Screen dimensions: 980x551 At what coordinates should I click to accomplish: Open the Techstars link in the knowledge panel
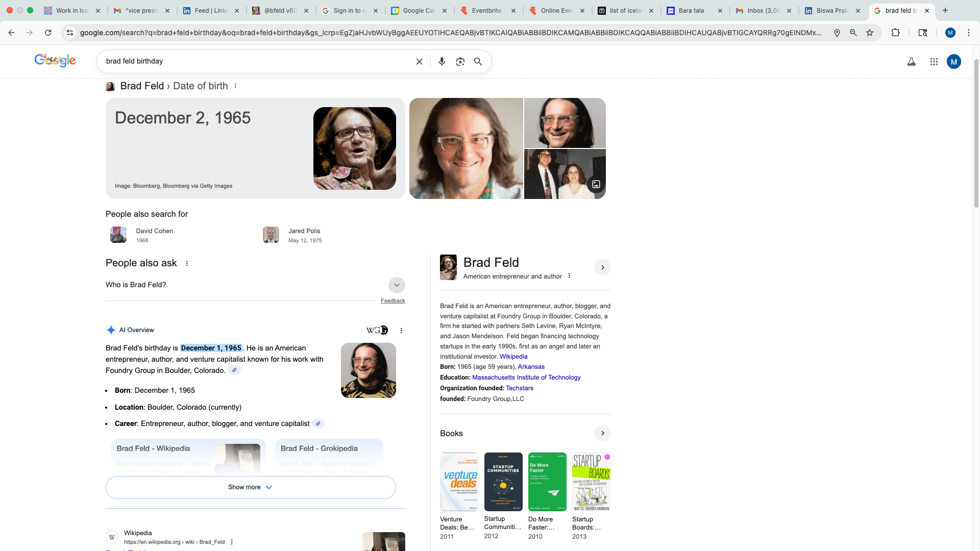[520, 388]
